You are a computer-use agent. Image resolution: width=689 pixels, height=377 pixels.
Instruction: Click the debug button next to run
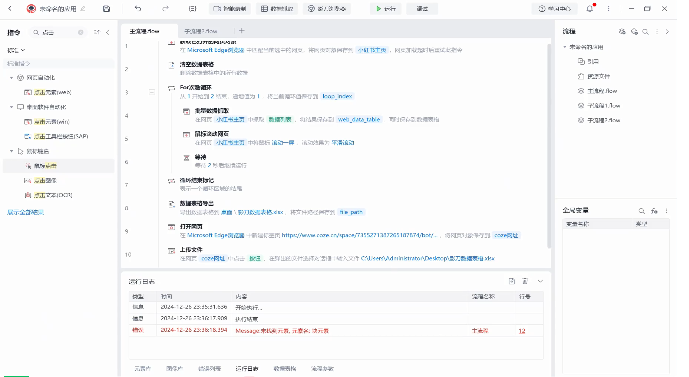tap(422, 9)
